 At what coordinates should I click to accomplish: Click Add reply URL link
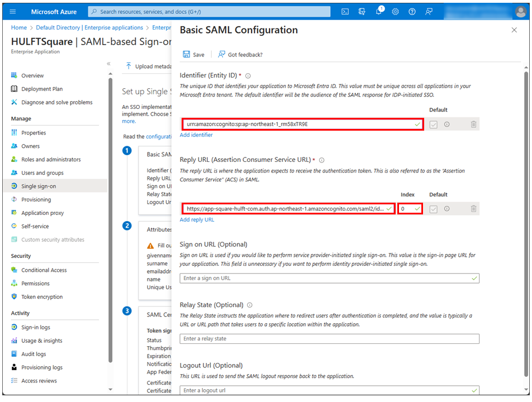pos(197,219)
